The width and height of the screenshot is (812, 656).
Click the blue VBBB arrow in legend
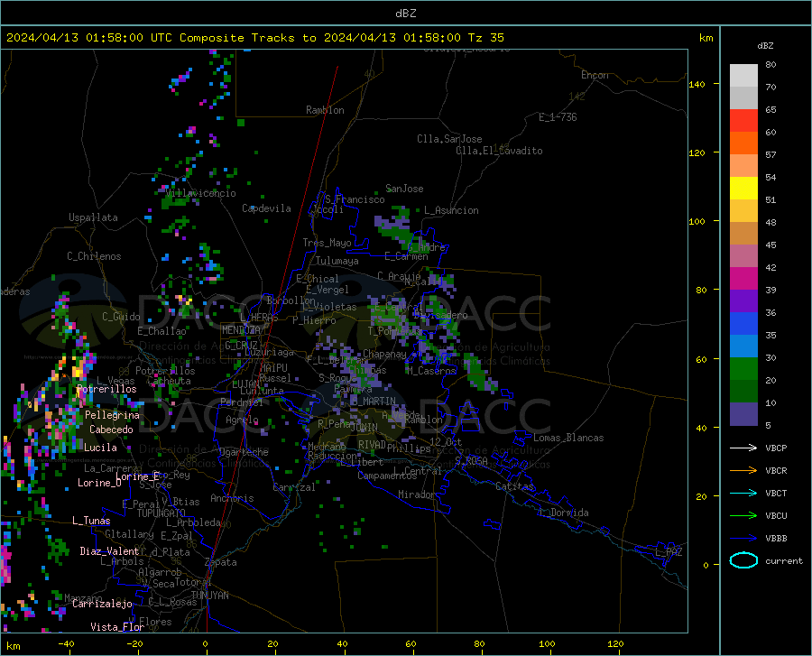(x=743, y=539)
